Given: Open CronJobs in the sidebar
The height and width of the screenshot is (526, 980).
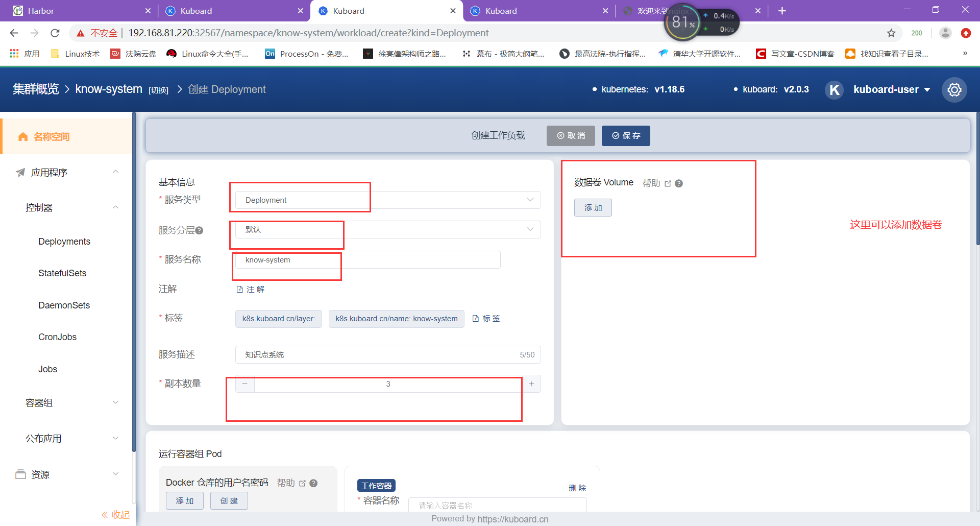Looking at the screenshot, I should [57, 337].
